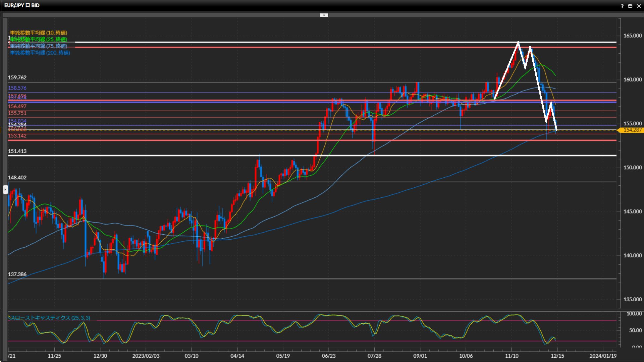The image size is (644, 362).
Task: Click the blue 200-period moving average label
Action: [40, 53]
